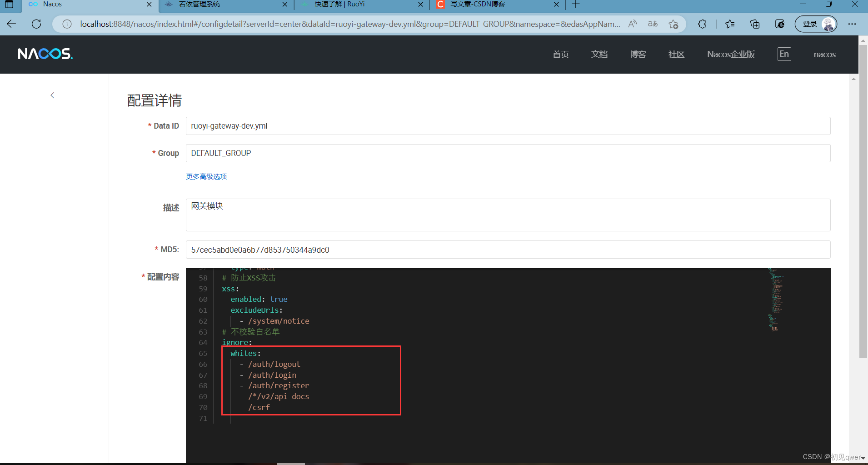Open the nacos user menu
Viewport: 868px width, 465px height.
824,55
